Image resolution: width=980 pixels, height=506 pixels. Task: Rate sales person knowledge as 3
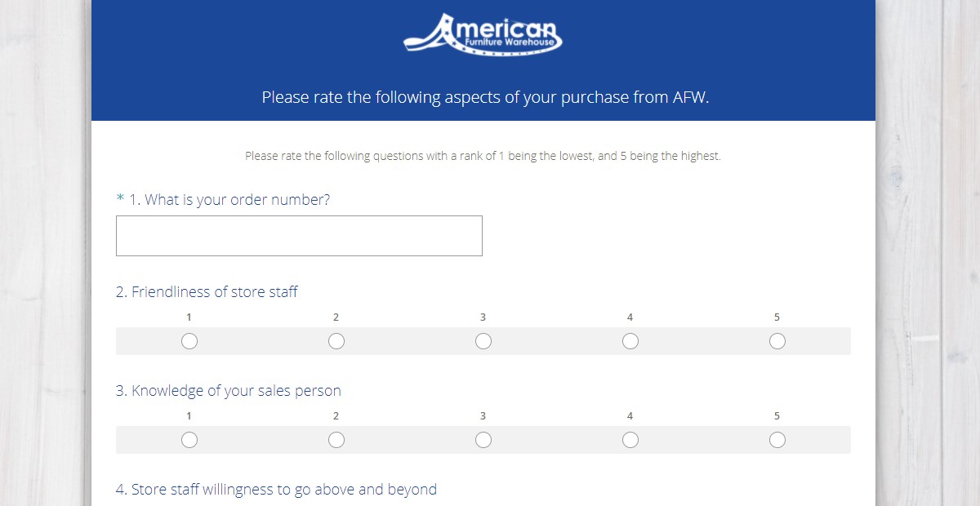click(x=483, y=440)
